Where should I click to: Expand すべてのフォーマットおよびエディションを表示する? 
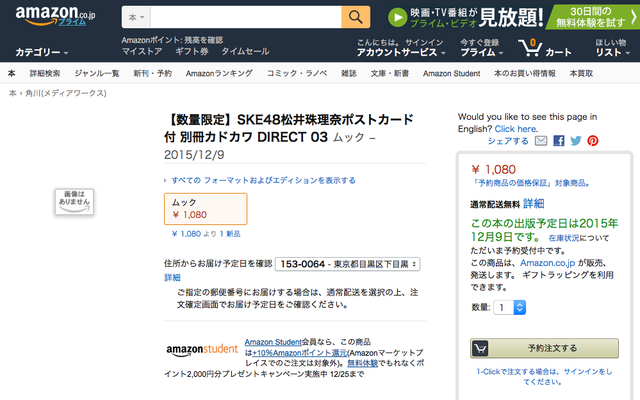263,180
